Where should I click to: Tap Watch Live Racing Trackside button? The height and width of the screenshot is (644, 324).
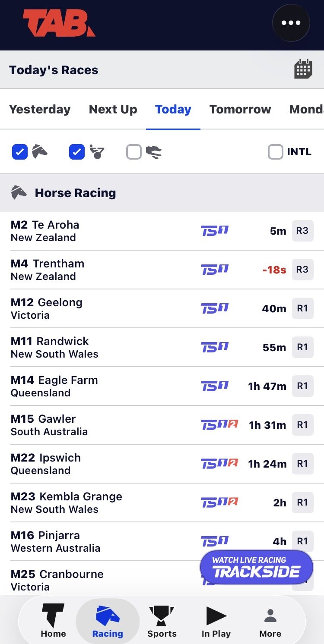coord(256,567)
